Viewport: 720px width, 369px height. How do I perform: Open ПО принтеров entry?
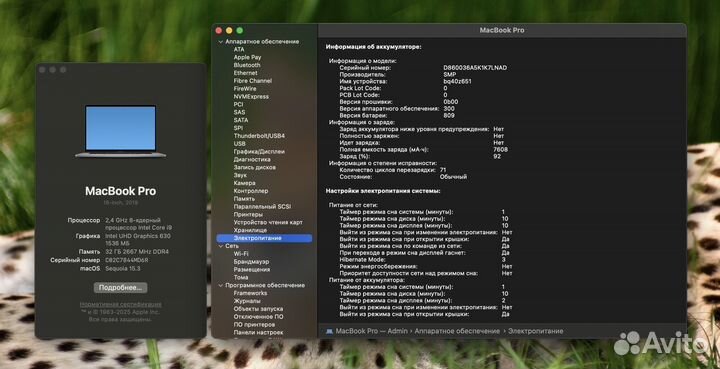coord(254,324)
